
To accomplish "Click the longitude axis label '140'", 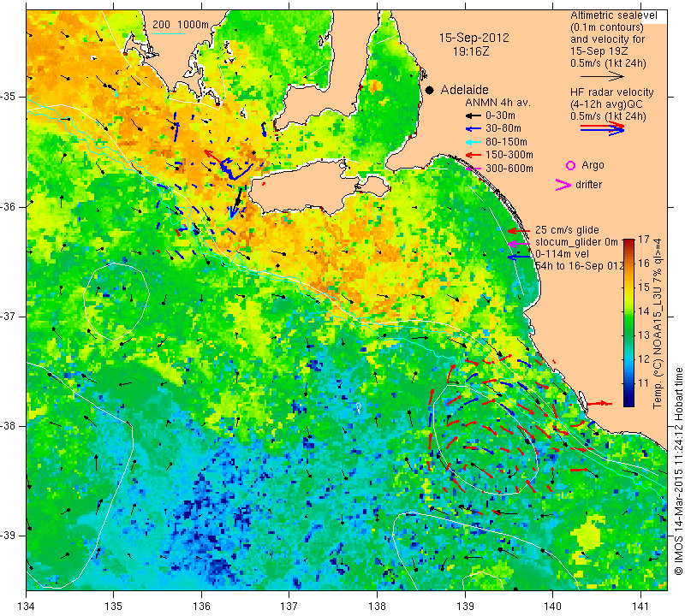I will pos(552,606).
